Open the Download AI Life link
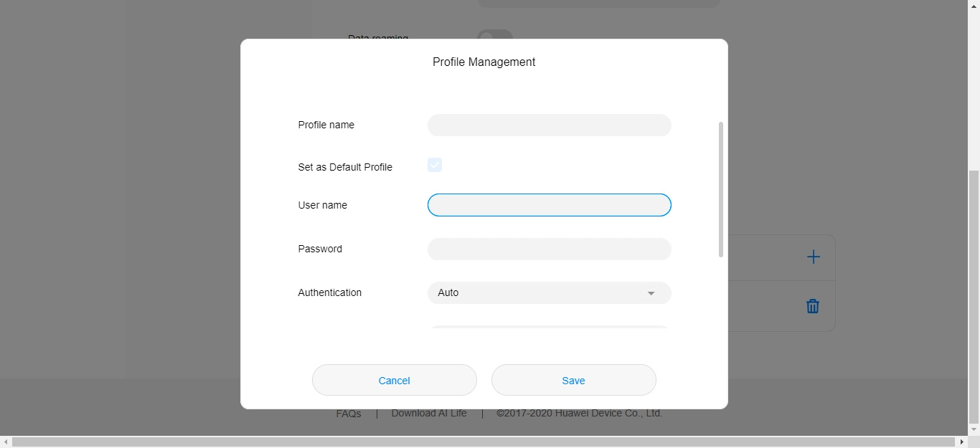The image size is (980, 448). pos(429,414)
